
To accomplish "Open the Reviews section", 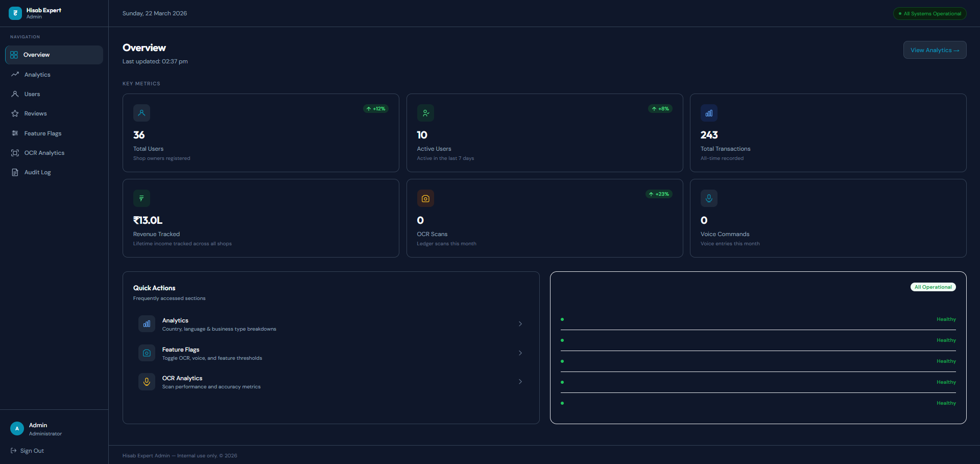I will (x=35, y=113).
